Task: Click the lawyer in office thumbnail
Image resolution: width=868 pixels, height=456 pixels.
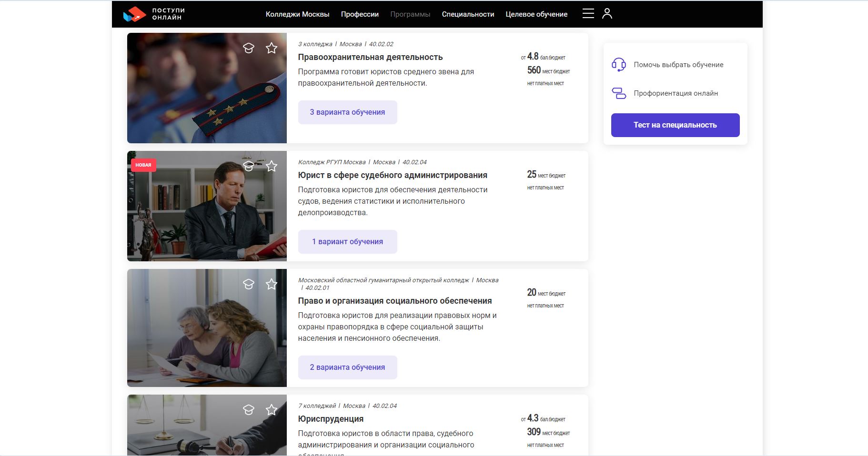Action: (x=207, y=206)
